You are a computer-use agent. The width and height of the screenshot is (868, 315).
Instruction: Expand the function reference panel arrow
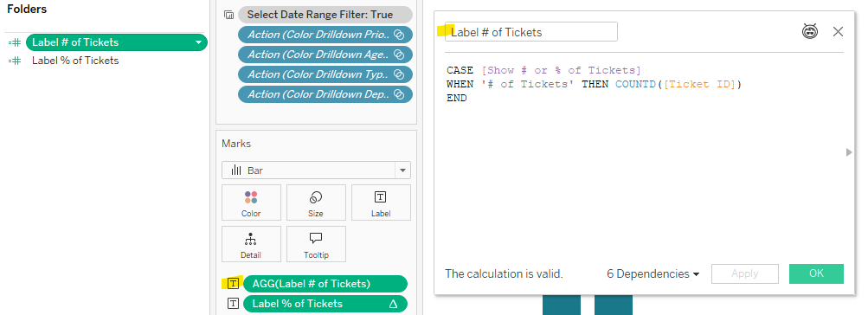click(x=849, y=152)
